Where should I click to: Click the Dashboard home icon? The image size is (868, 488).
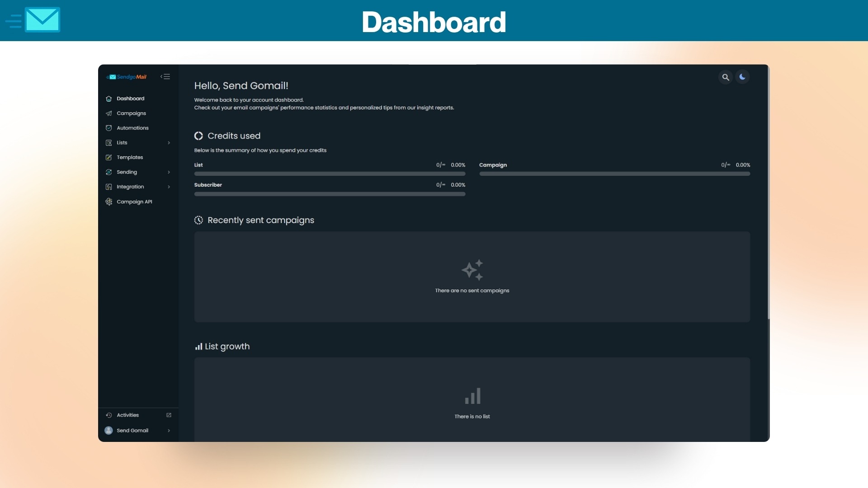point(108,99)
